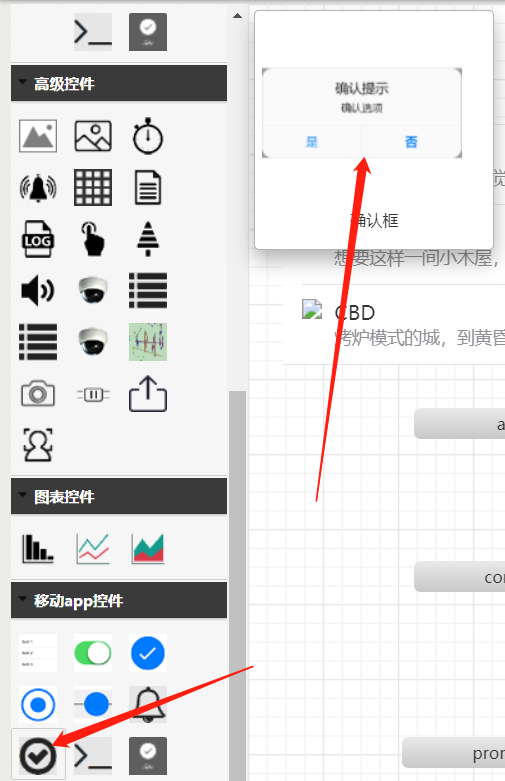Choose the blue radio button widget

[38, 705]
